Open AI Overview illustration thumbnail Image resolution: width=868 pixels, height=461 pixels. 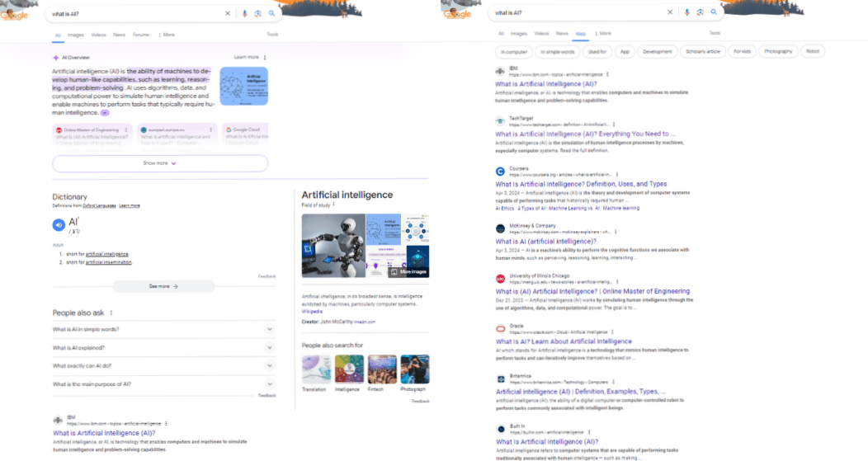click(244, 87)
